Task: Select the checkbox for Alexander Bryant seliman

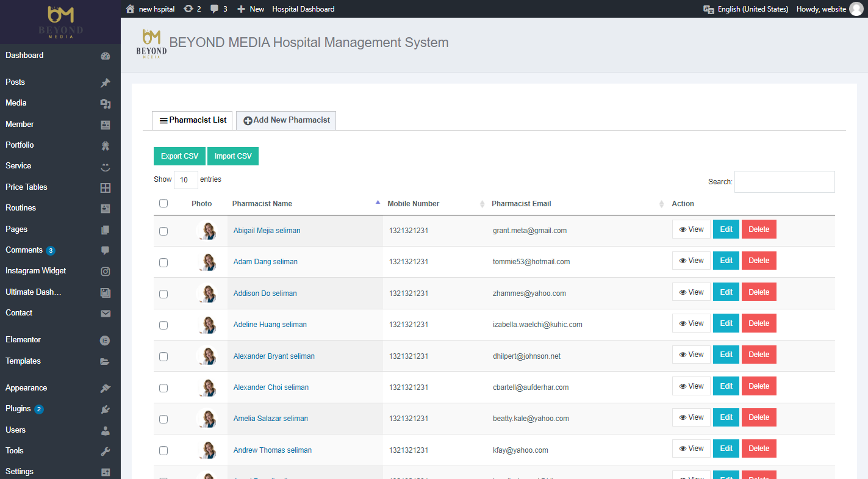Action: click(x=163, y=356)
